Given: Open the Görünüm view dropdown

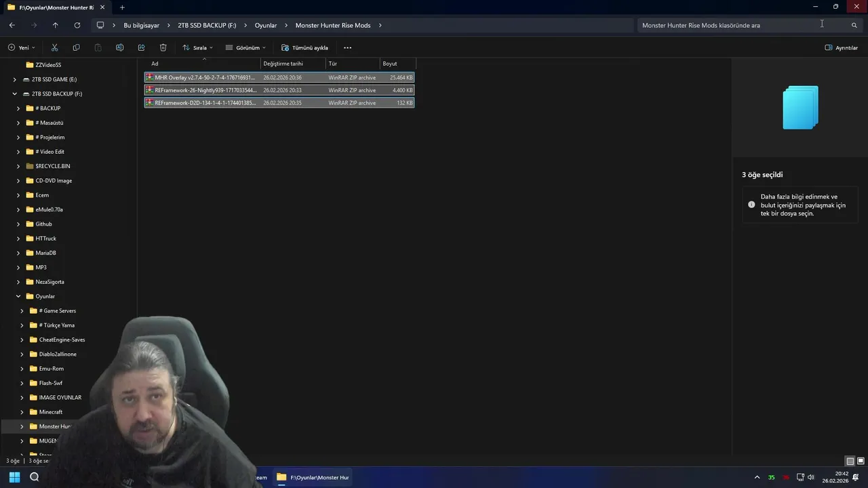Looking at the screenshot, I should click(245, 47).
